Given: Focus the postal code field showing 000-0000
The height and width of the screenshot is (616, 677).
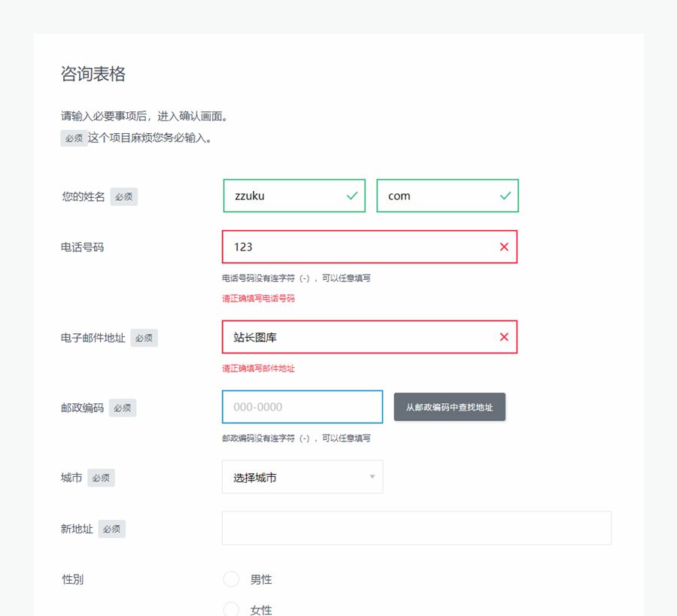Looking at the screenshot, I should coord(302,407).
